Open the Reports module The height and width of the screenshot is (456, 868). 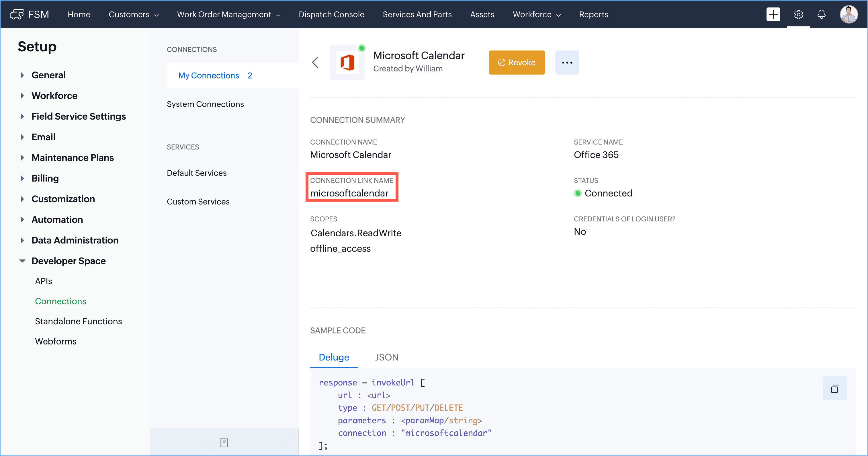(593, 15)
